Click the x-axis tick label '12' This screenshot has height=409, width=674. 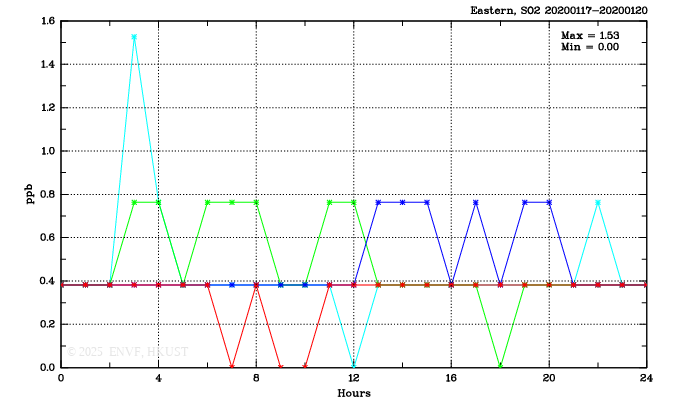pos(354,380)
